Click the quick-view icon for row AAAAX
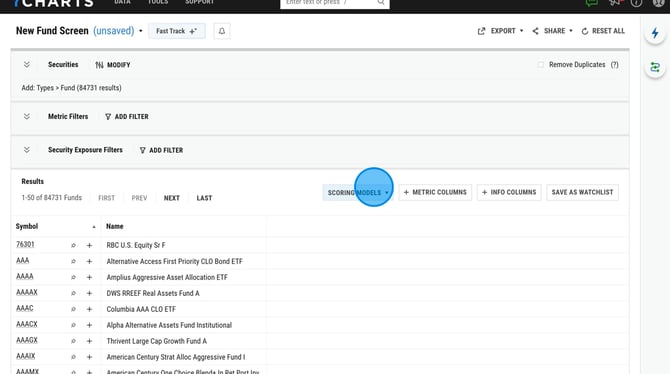This screenshot has height=374, width=670. tap(73, 293)
